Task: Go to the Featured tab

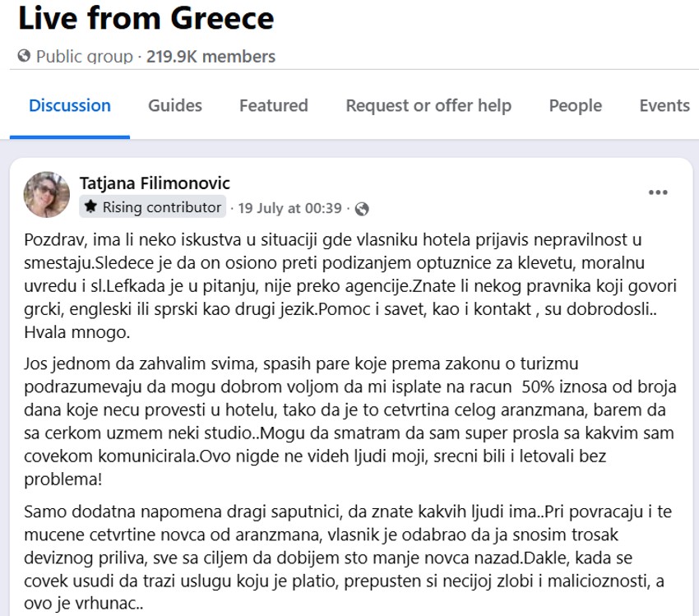Action: coord(274,105)
